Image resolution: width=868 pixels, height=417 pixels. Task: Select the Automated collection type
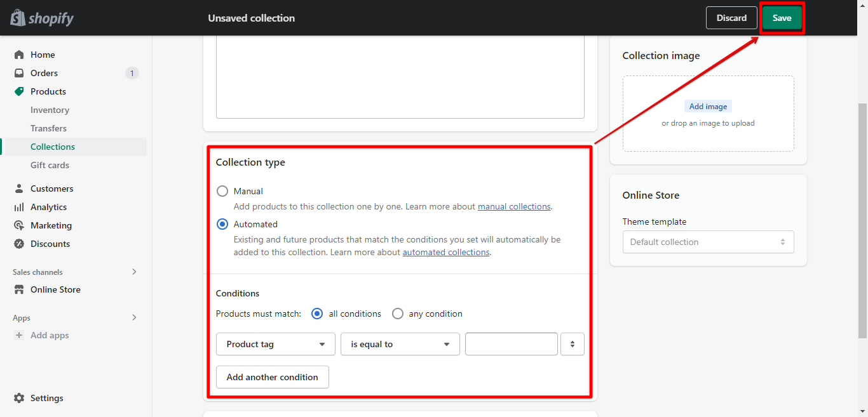coord(222,224)
